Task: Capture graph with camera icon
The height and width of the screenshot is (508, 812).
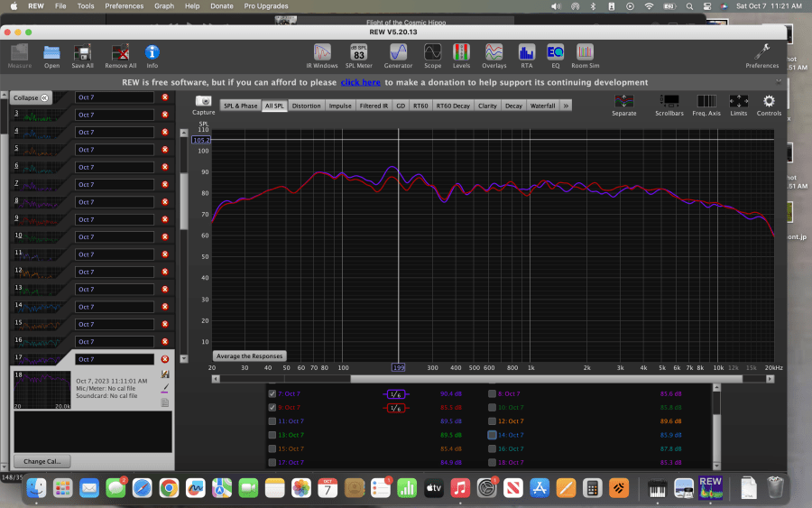Action: pos(204,104)
